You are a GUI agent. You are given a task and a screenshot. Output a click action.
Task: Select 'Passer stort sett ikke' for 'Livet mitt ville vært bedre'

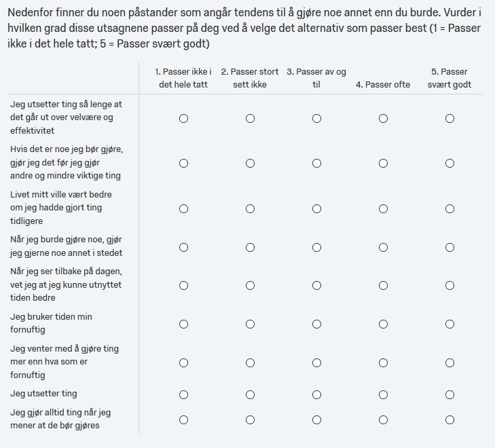(250, 208)
